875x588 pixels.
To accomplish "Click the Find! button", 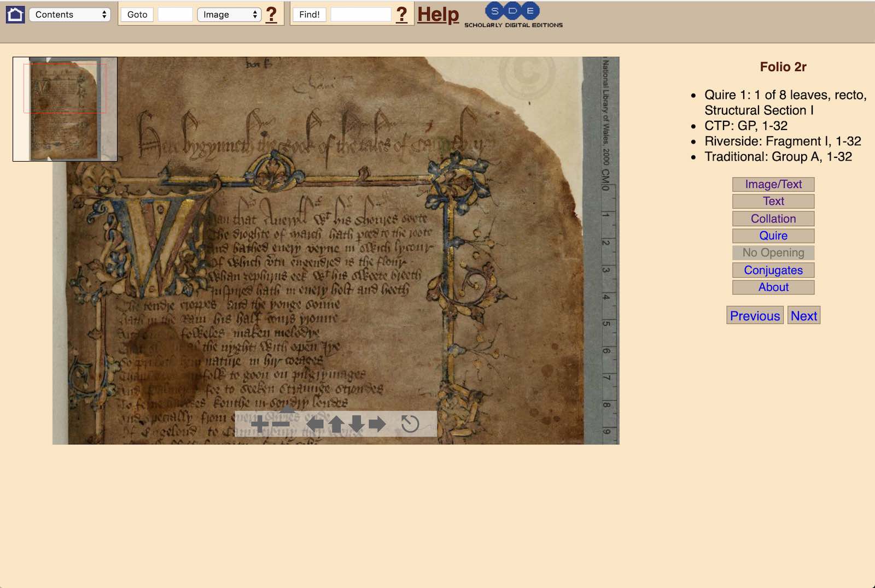I will [x=310, y=15].
